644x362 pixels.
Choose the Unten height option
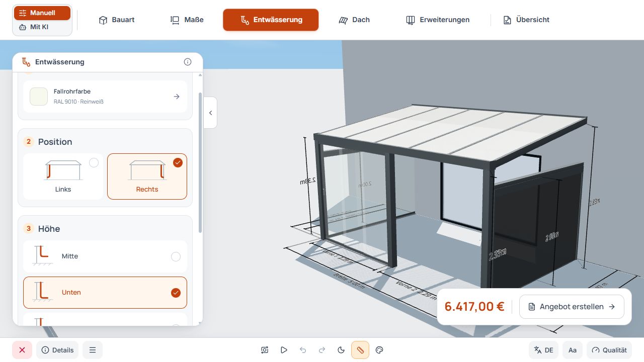105,293
